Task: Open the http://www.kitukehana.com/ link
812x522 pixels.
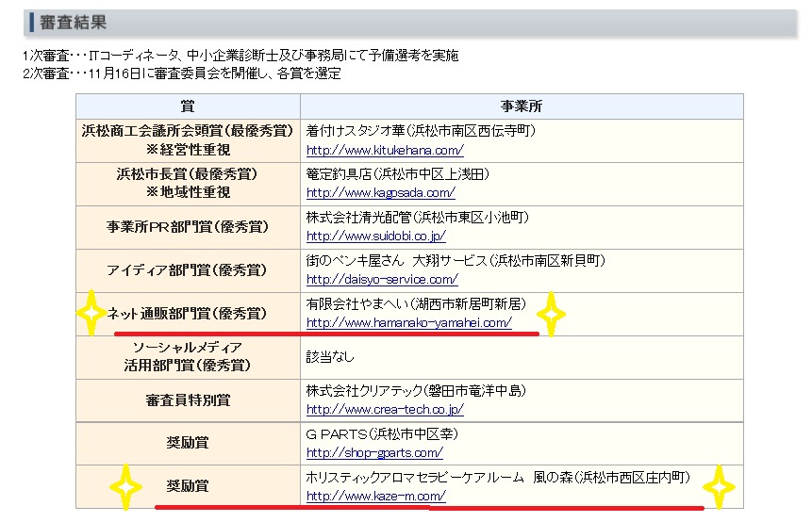Action: (385, 151)
